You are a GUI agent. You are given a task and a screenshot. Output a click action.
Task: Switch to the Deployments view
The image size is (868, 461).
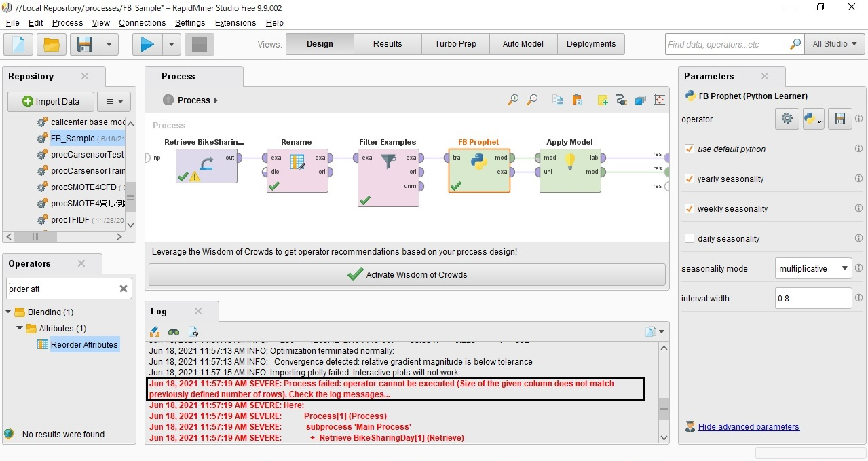(x=591, y=44)
